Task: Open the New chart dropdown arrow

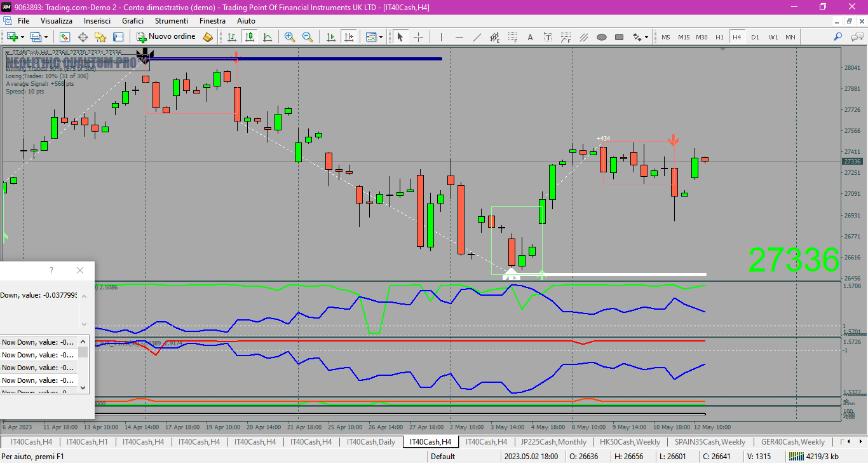Action: click(x=22, y=37)
